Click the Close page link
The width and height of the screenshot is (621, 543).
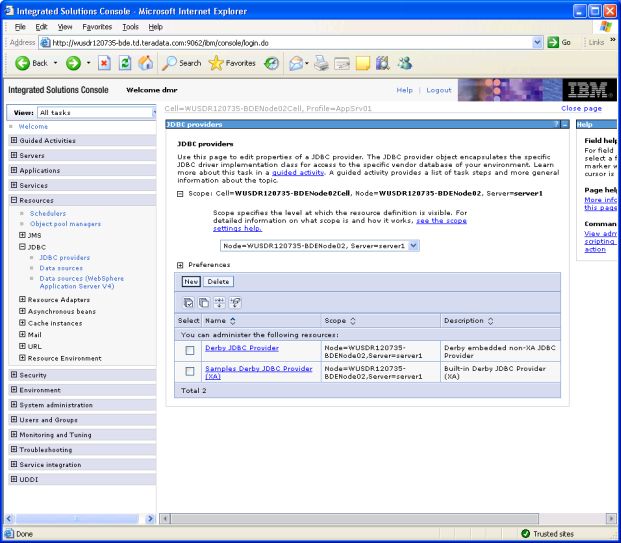coord(581,108)
